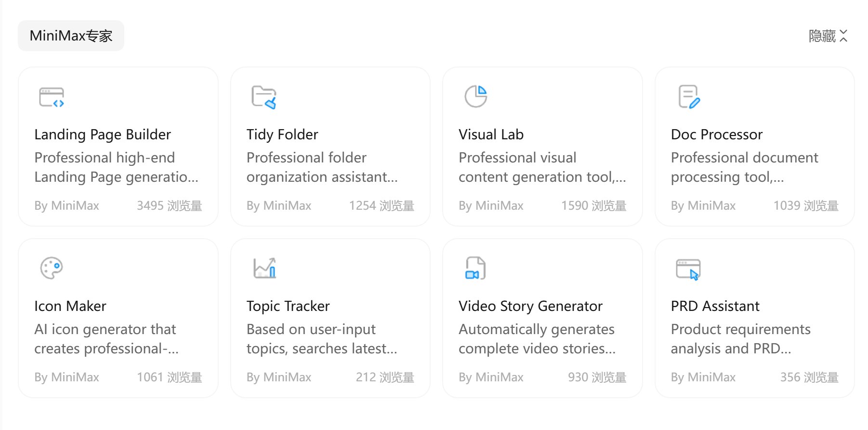This screenshot has height=430, width=868.
Task: Click the Tidy Folder broom icon
Action: pyautogui.click(x=264, y=97)
